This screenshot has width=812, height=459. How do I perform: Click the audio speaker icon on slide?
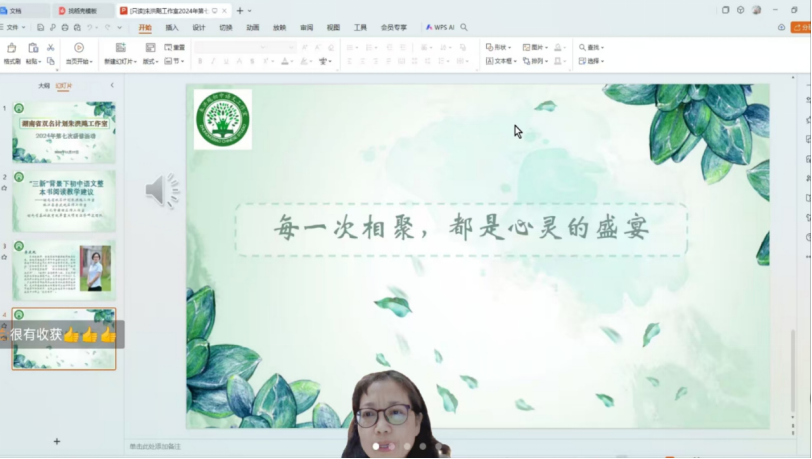[x=161, y=190]
